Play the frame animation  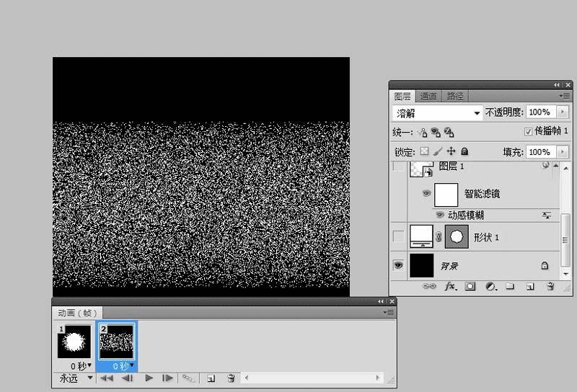(x=149, y=378)
